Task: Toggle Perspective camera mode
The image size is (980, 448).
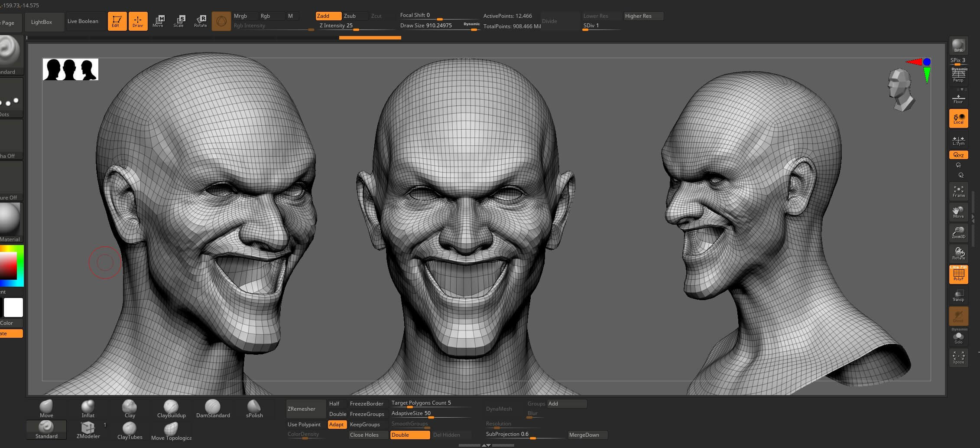Action: click(x=958, y=75)
